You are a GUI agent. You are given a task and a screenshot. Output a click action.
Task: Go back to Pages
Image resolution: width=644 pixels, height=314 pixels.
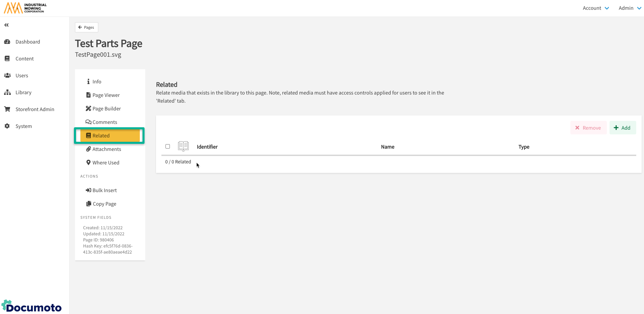pyautogui.click(x=86, y=27)
